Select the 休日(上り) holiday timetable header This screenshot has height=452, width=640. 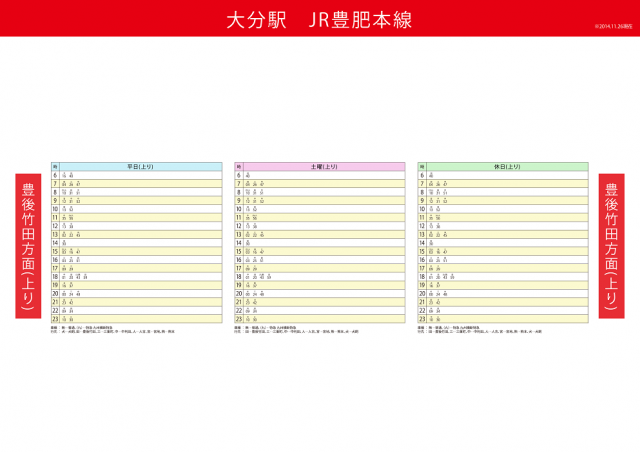(507, 167)
